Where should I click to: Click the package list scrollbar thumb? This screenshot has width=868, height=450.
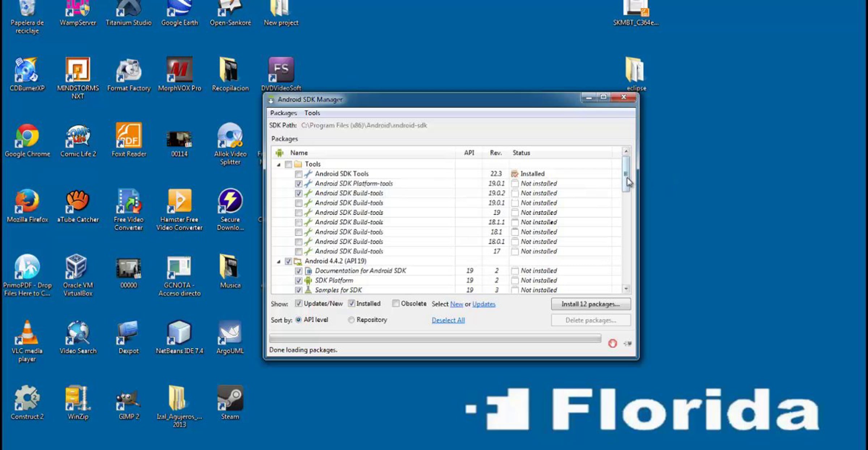point(626,174)
